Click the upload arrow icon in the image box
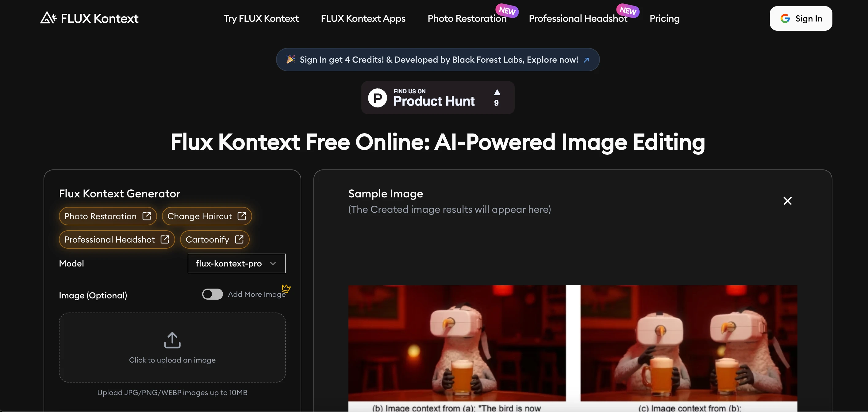 pyautogui.click(x=172, y=340)
